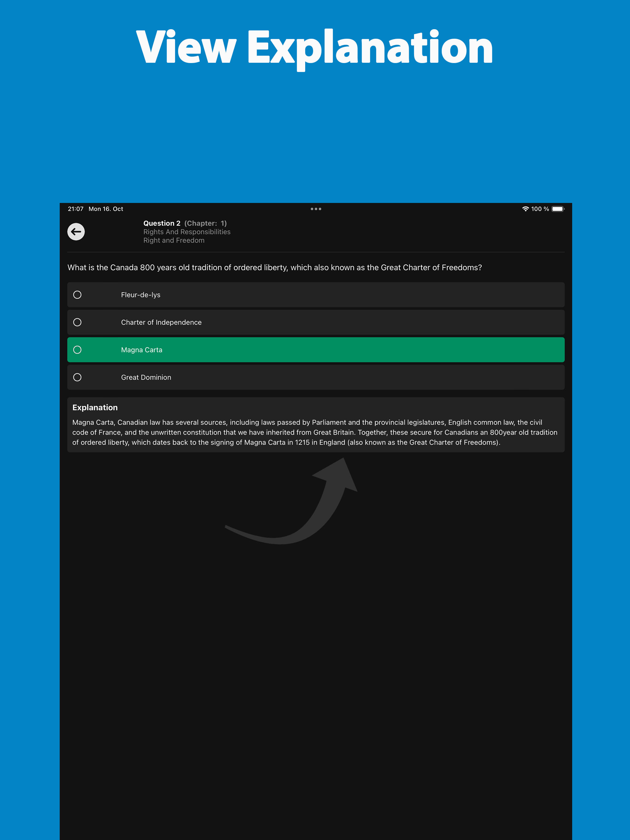The height and width of the screenshot is (840, 630).
Task: Click the Explanation heading
Action: (95, 407)
